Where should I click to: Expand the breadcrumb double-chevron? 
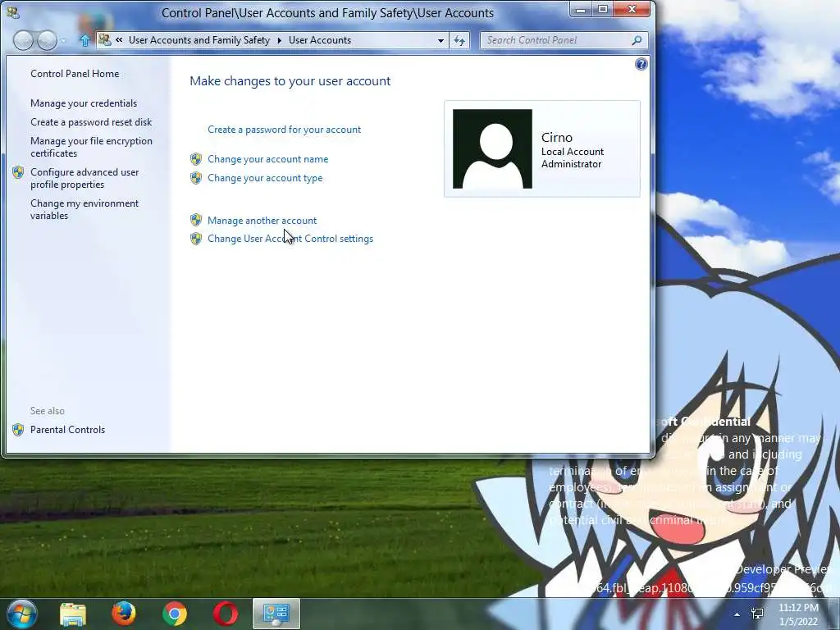coord(119,39)
